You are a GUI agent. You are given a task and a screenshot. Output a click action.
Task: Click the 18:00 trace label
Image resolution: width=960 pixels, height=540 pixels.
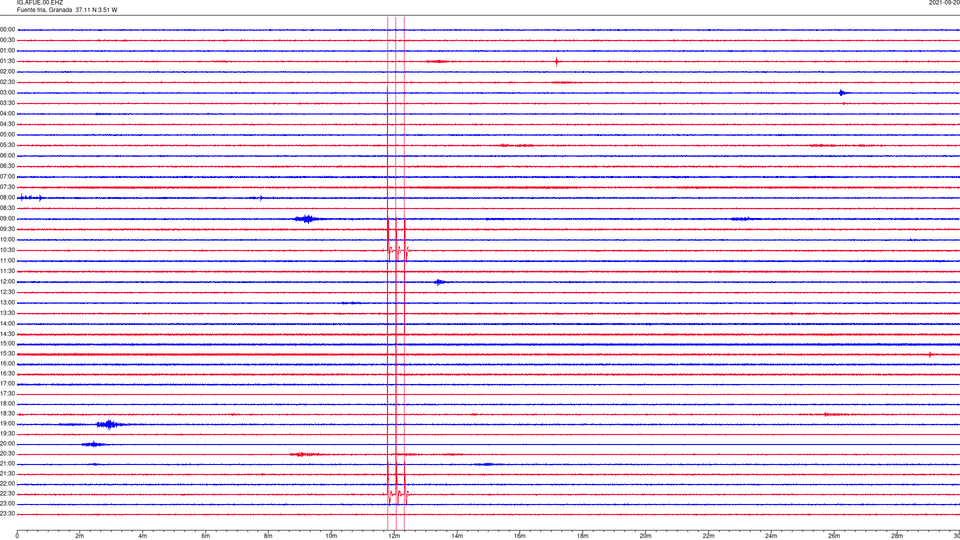[x=7, y=404]
